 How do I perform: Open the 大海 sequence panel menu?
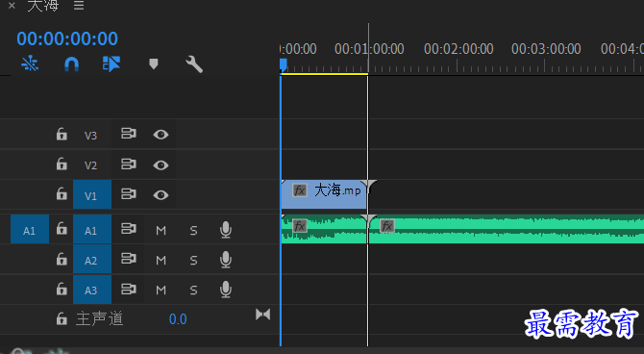point(79,6)
